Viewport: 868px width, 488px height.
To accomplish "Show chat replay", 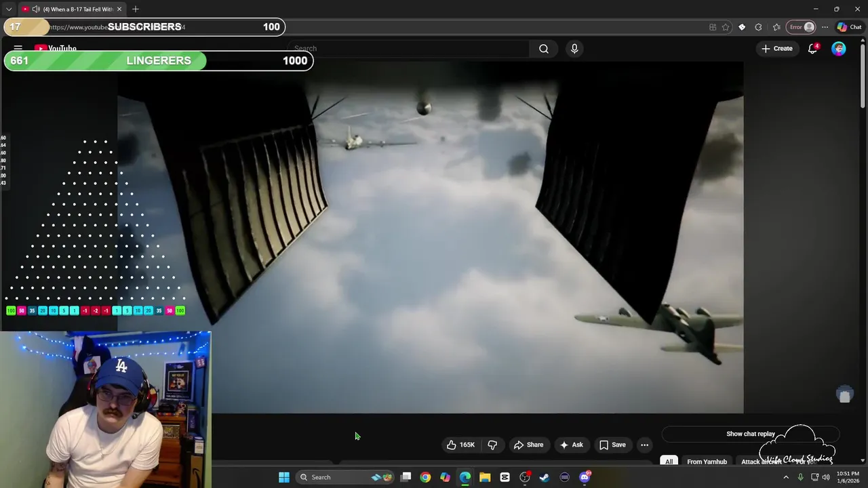I will (751, 434).
